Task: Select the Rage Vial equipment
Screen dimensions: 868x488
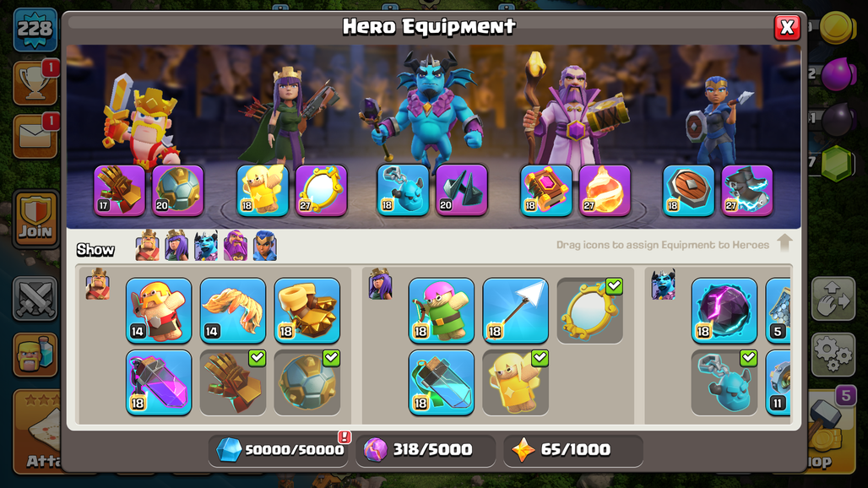Action: 159,382
